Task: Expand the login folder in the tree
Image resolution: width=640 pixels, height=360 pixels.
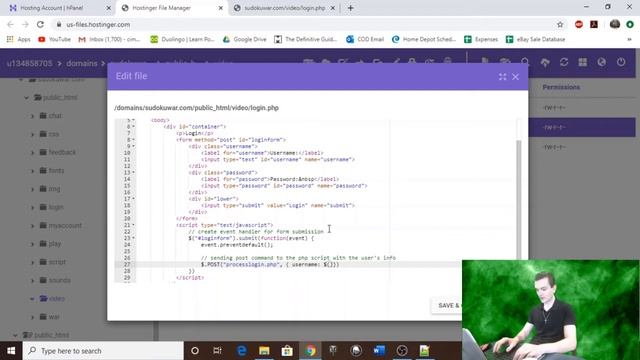Action: point(32,208)
